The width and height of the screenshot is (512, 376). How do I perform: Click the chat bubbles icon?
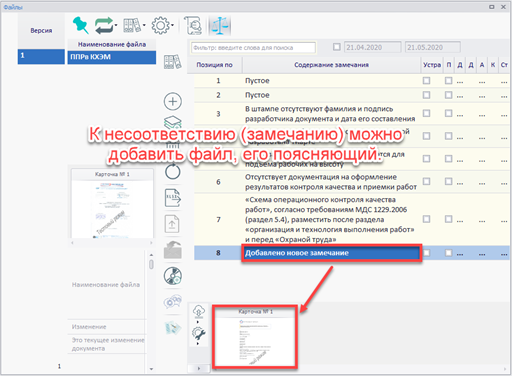[x=173, y=302]
